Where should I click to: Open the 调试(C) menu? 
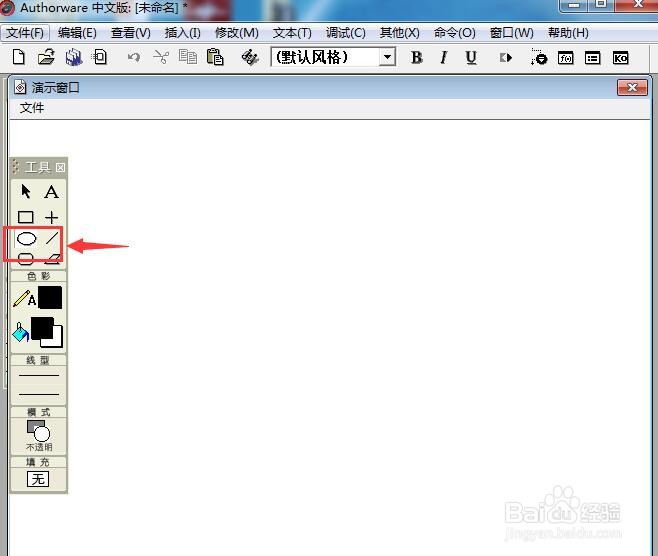[x=346, y=33]
